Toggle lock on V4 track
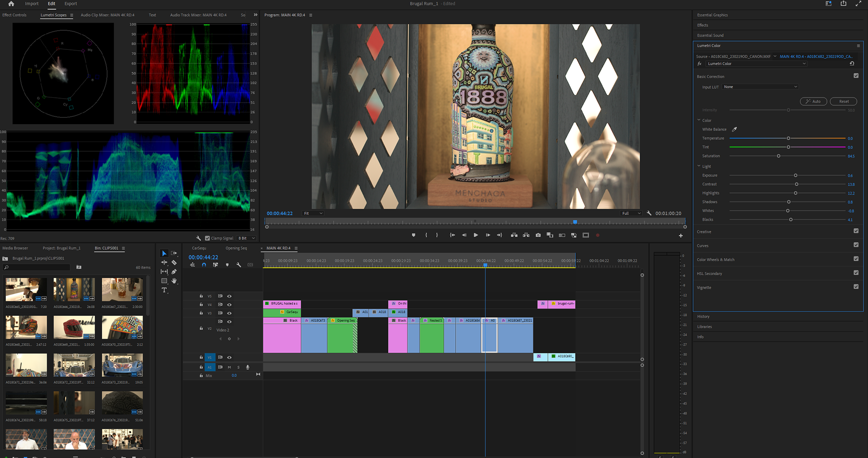Screen dimensions: 868x458 click(201, 305)
